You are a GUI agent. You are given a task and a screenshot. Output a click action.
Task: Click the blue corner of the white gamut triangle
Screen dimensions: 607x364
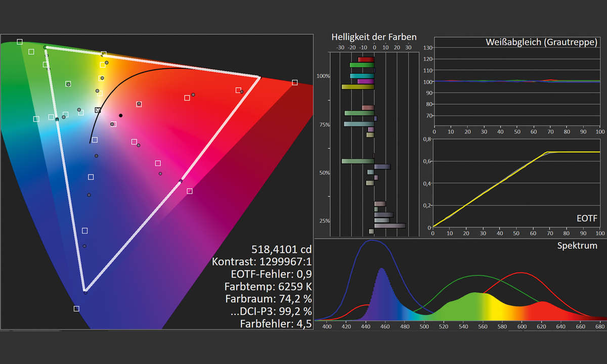point(85,291)
